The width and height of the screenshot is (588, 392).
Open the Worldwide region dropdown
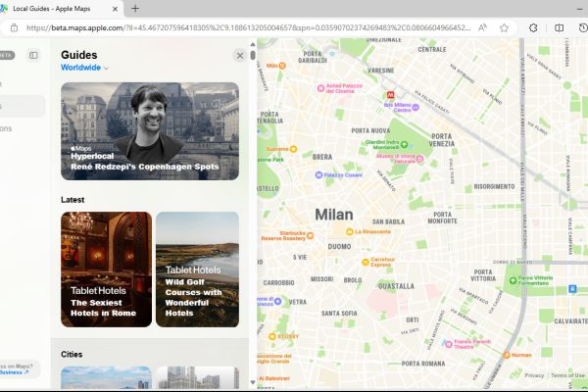[x=84, y=68]
